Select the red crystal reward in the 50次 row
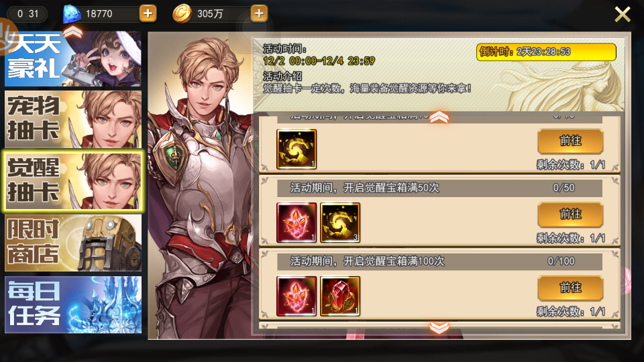This screenshot has height=362, width=644. [297, 223]
